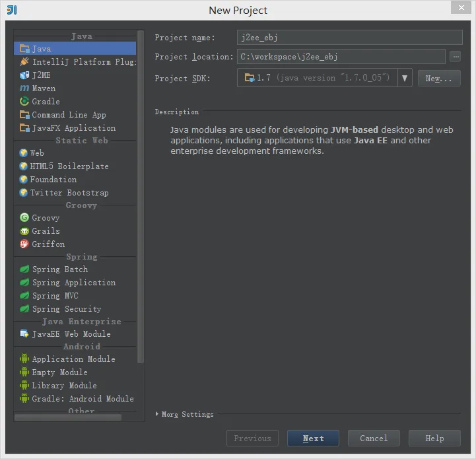Select 'JavaEE Web Module' list entry text

pos(71,334)
